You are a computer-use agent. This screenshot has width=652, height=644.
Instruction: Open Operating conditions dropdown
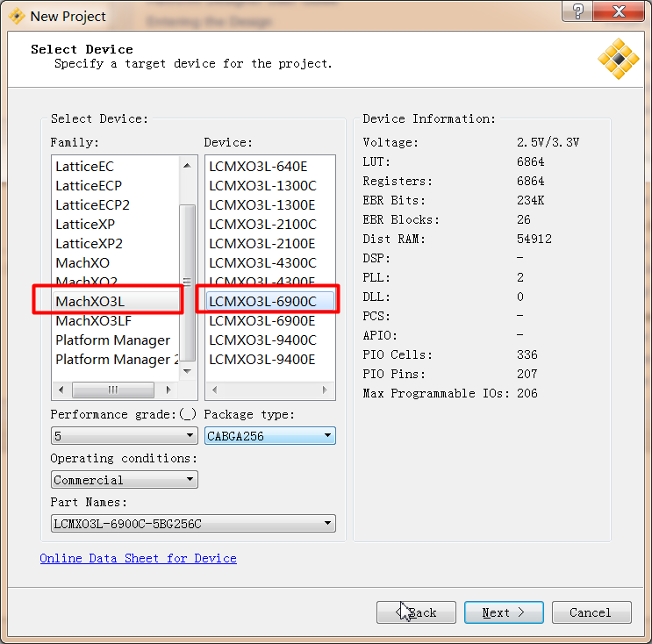pos(125,480)
